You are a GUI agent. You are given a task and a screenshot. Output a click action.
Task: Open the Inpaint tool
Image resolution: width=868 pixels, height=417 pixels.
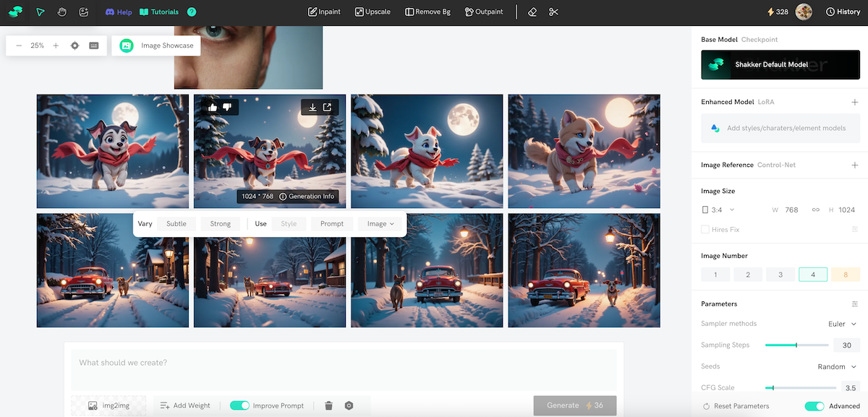coord(324,12)
